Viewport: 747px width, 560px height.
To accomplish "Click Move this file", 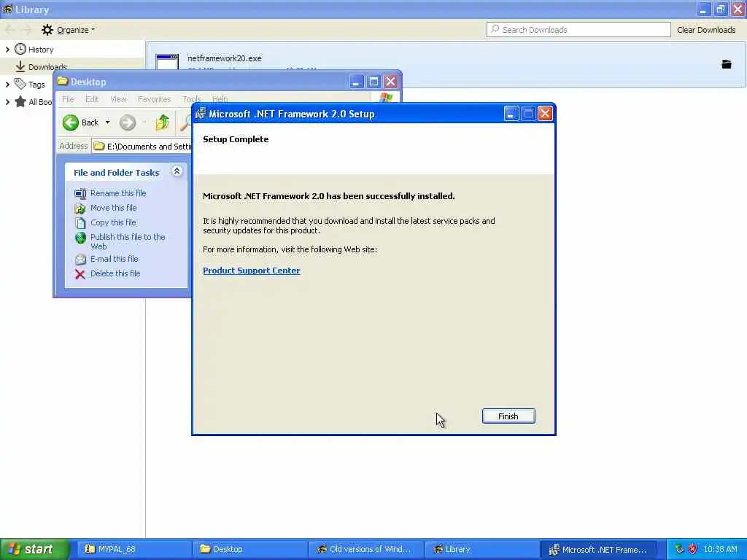I will click(113, 208).
